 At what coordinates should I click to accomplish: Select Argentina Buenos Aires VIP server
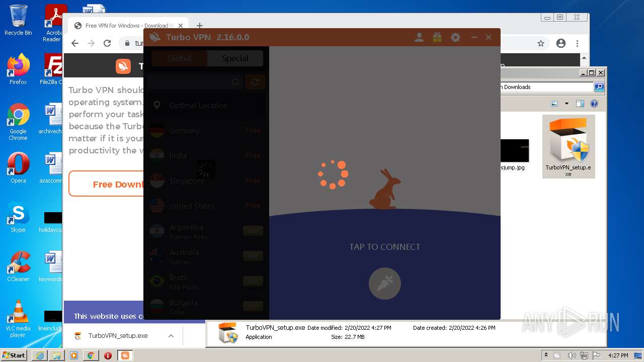click(x=206, y=231)
